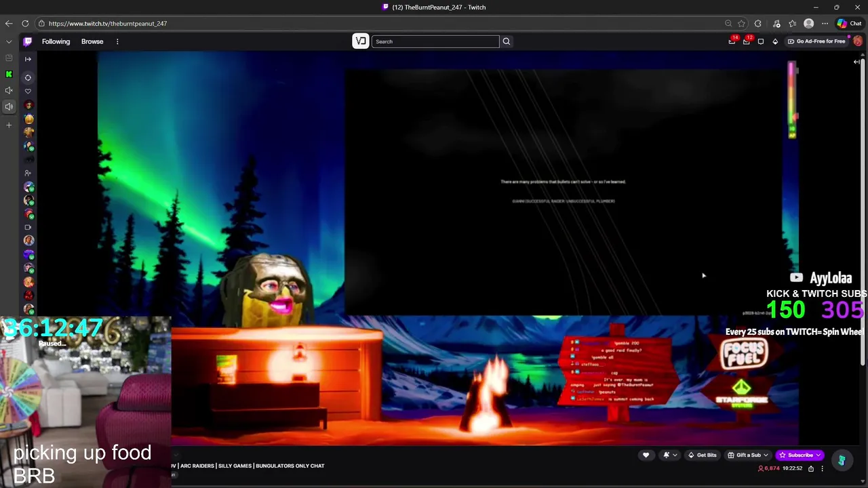Click the 10:22:52 stream uptime
The height and width of the screenshot is (488, 868).
(x=792, y=468)
